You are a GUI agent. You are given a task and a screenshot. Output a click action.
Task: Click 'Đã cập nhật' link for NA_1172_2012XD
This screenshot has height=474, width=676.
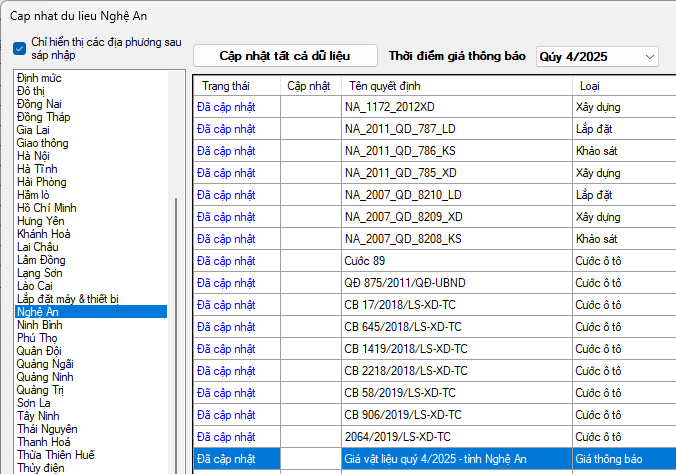pos(226,106)
